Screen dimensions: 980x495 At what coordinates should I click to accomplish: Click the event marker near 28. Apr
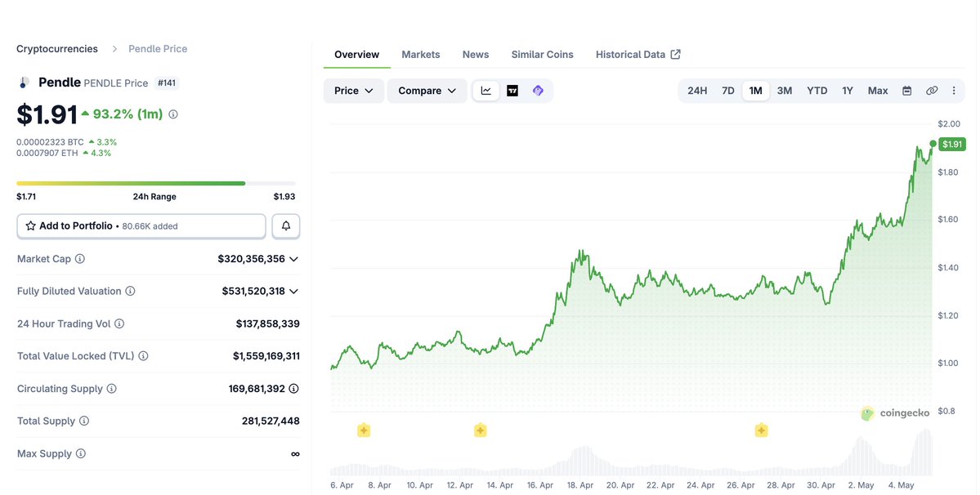click(x=761, y=430)
